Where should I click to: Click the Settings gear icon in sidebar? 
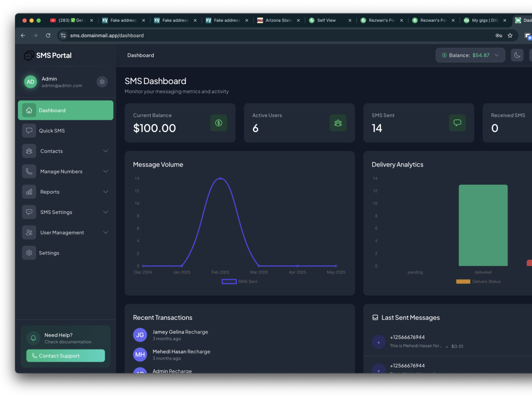pos(29,253)
